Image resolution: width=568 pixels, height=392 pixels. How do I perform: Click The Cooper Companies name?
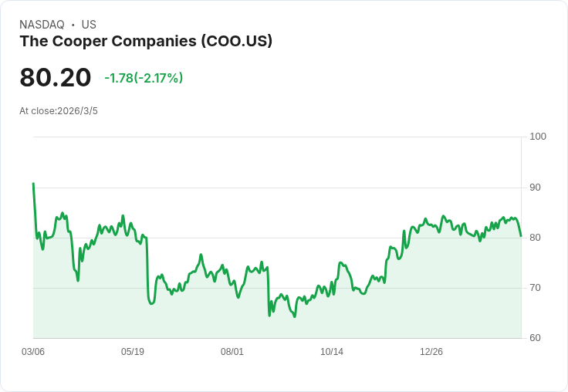coord(107,42)
